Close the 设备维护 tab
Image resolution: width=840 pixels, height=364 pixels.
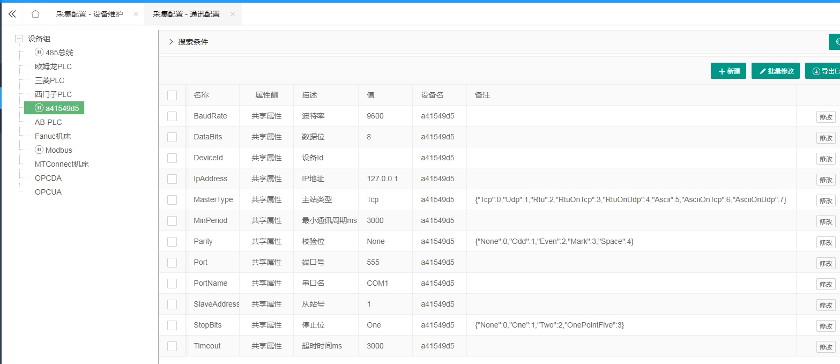[x=136, y=14]
